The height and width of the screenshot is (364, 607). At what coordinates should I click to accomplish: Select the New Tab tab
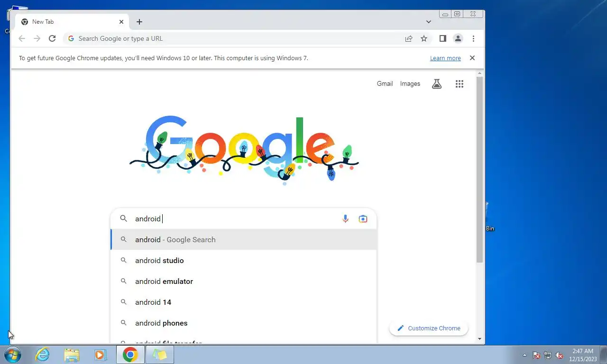click(72, 22)
